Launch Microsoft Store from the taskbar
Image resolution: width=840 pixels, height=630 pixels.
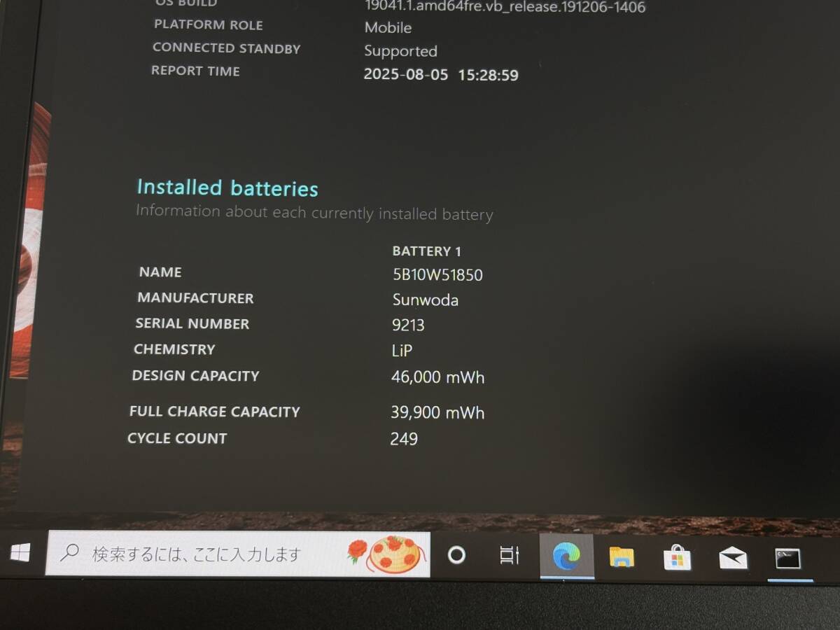click(x=677, y=558)
